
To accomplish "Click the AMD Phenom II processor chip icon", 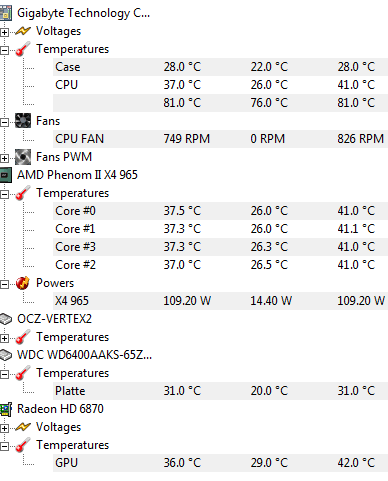I will point(5,175).
